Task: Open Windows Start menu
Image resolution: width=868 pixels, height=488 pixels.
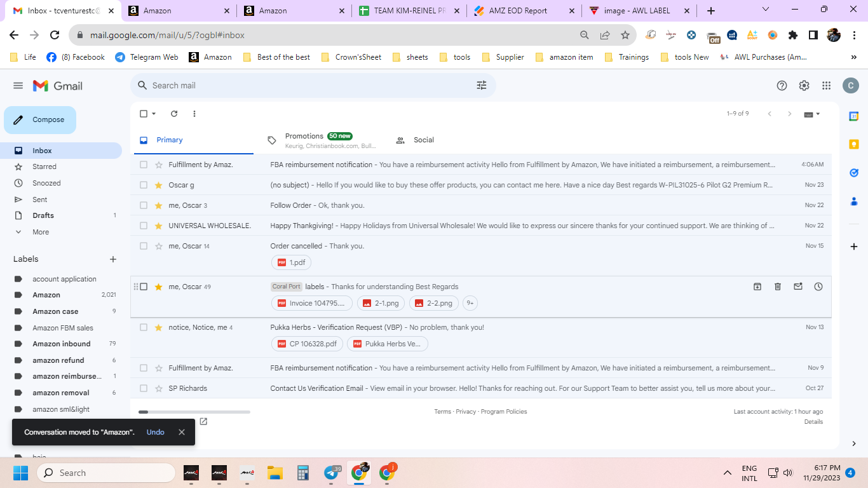Action: 21,473
